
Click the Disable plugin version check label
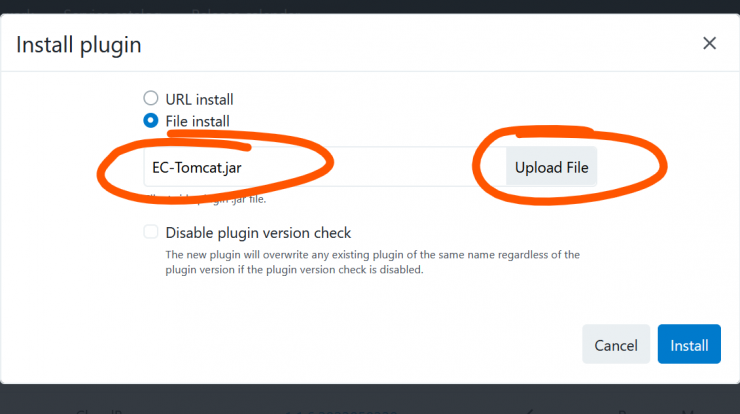click(x=258, y=233)
